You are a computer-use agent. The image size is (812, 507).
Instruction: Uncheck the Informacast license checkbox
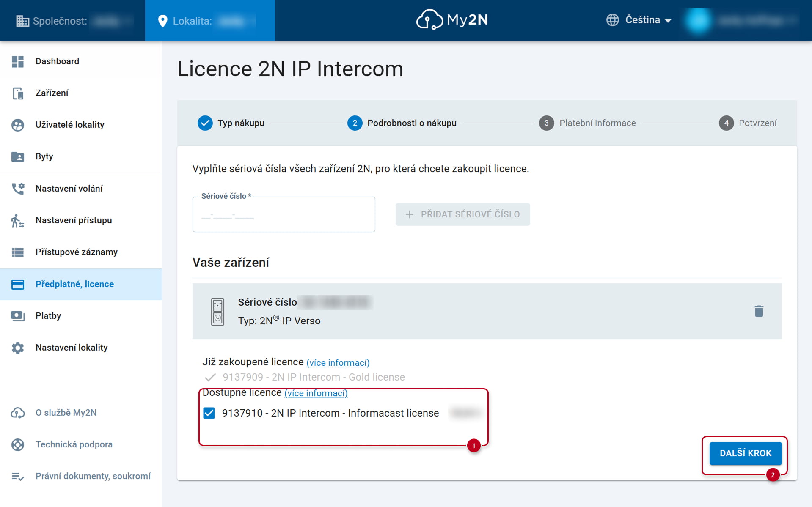209,413
